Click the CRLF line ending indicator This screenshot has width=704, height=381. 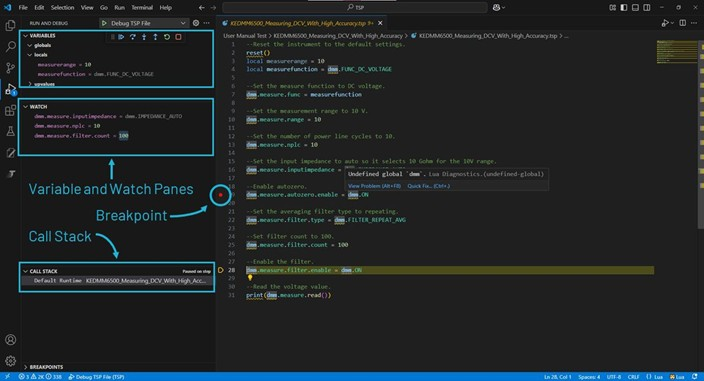(x=633, y=377)
